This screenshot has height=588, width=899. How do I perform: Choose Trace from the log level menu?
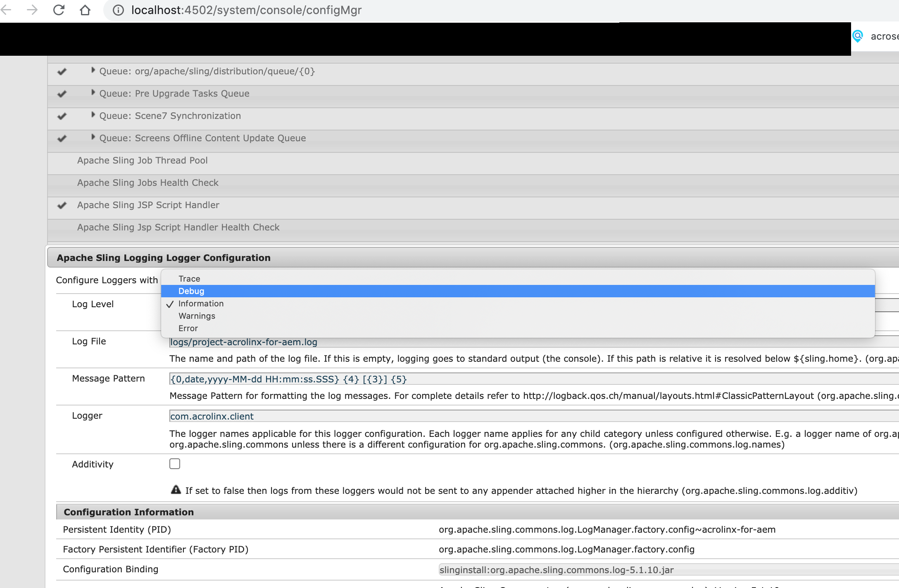point(189,279)
